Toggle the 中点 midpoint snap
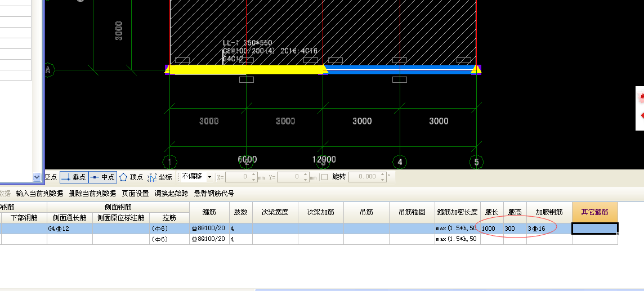This screenshot has width=644, height=291. coord(102,177)
